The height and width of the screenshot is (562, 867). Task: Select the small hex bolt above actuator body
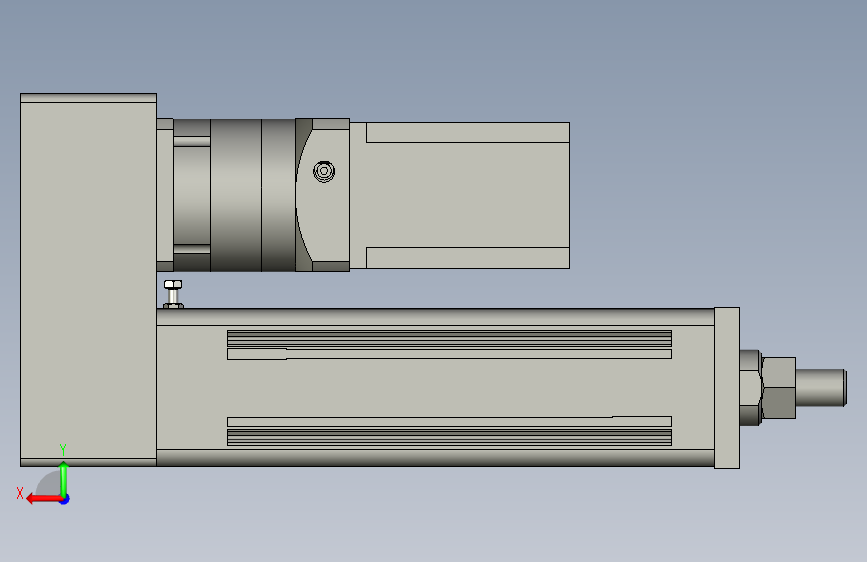(173, 294)
